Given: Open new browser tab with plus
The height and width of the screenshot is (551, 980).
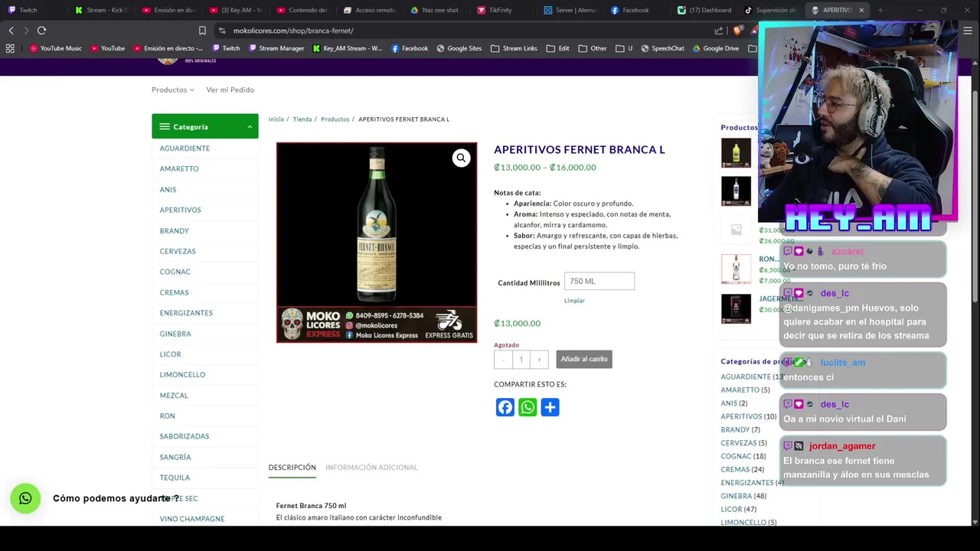Looking at the screenshot, I should pyautogui.click(x=880, y=10).
